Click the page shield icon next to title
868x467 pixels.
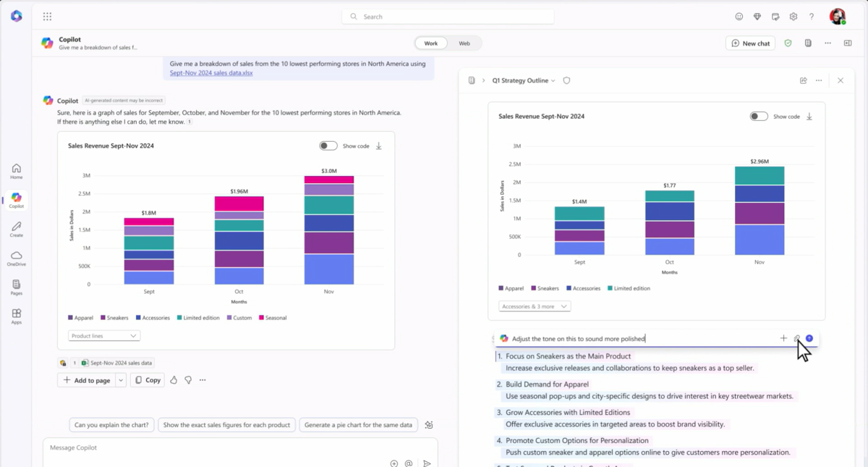[x=566, y=80]
